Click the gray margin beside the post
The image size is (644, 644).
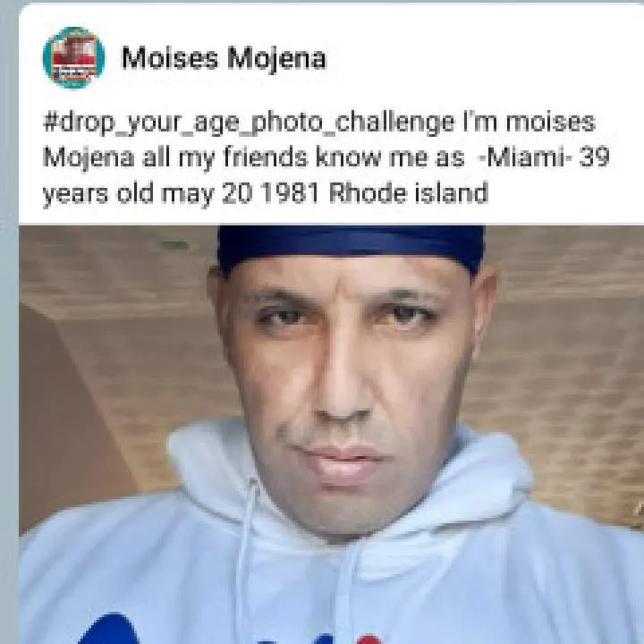point(9,328)
